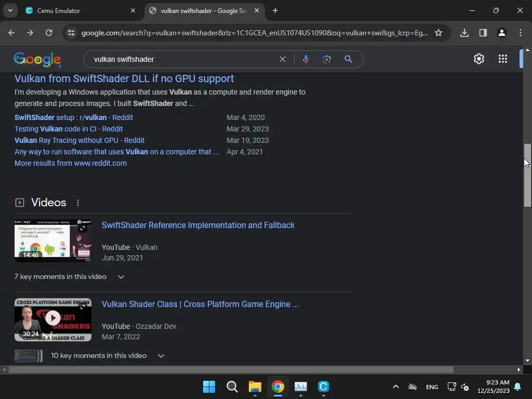532x399 pixels.
Task: Open ENG language input switcher
Action: click(432, 387)
